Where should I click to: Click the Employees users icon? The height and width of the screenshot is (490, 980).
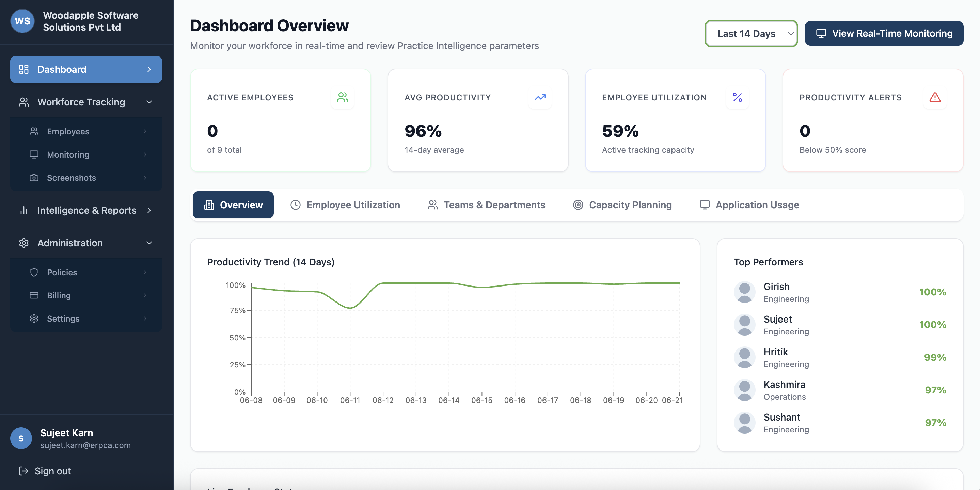(x=34, y=131)
